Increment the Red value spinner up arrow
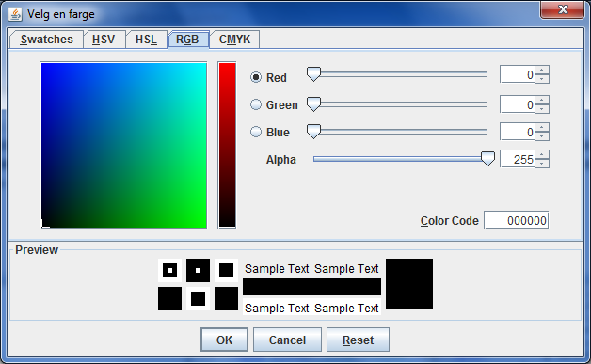The width and height of the screenshot is (591, 364). [x=542, y=70]
